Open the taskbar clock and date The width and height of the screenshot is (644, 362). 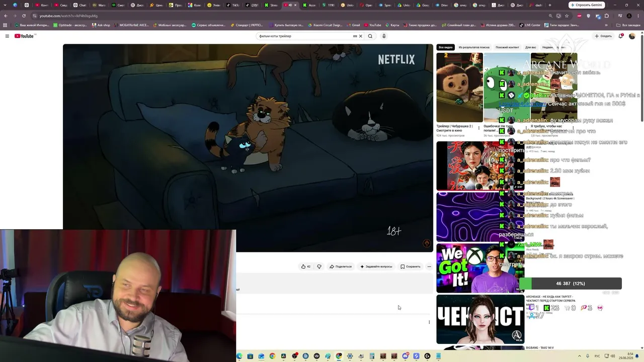(x=626, y=356)
